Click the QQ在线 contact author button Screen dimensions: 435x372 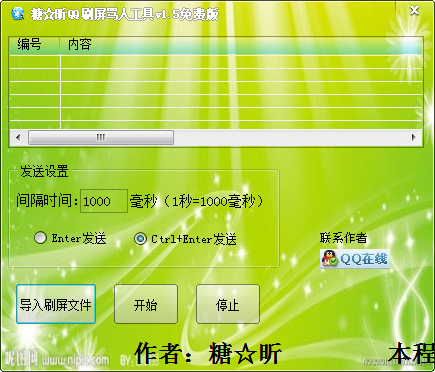pos(355,259)
